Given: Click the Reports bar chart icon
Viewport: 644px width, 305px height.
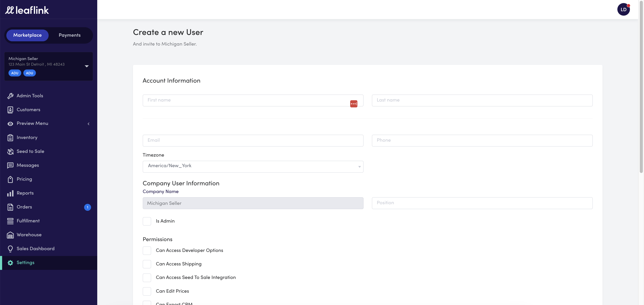Looking at the screenshot, I should point(10,193).
